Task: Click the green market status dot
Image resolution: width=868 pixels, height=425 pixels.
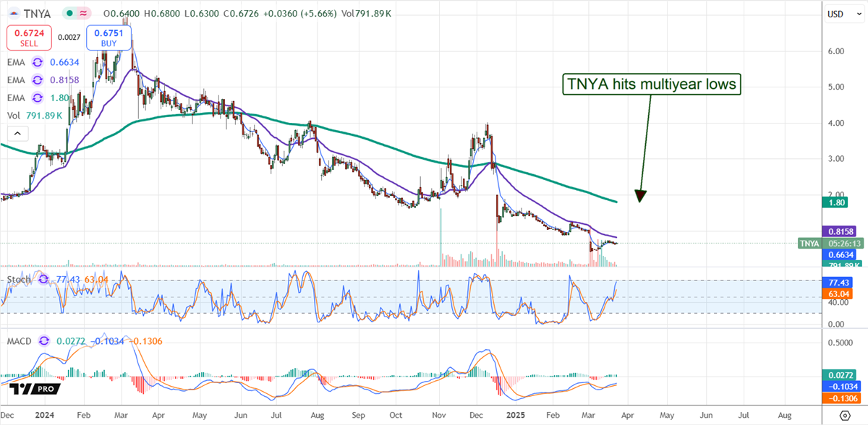Action: [x=68, y=14]
